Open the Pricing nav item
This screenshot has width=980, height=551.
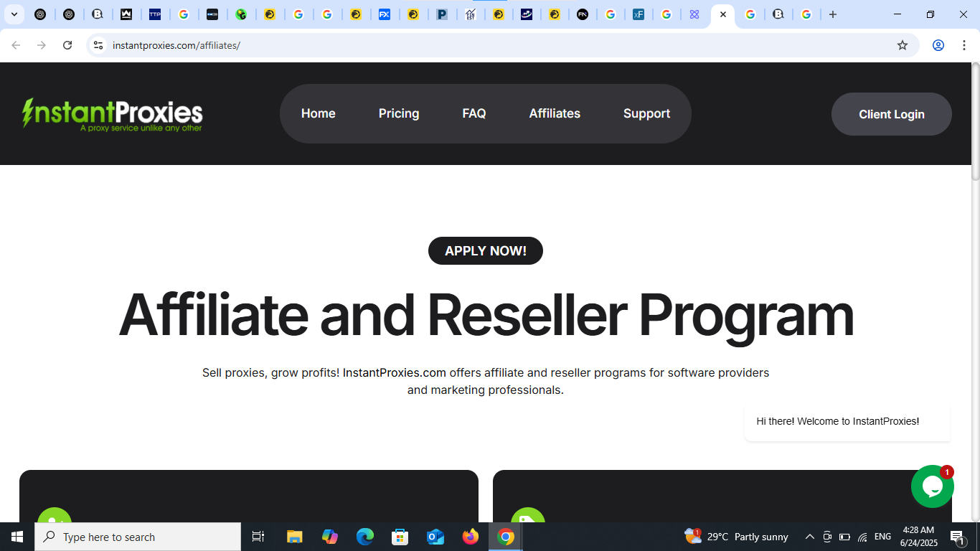click(399, 113)
